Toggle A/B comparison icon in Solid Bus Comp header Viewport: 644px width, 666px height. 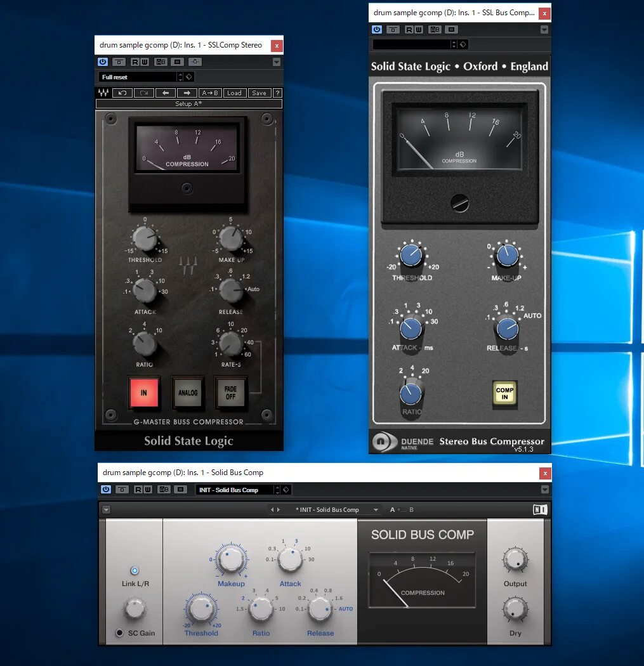click(x=164, y=490)
